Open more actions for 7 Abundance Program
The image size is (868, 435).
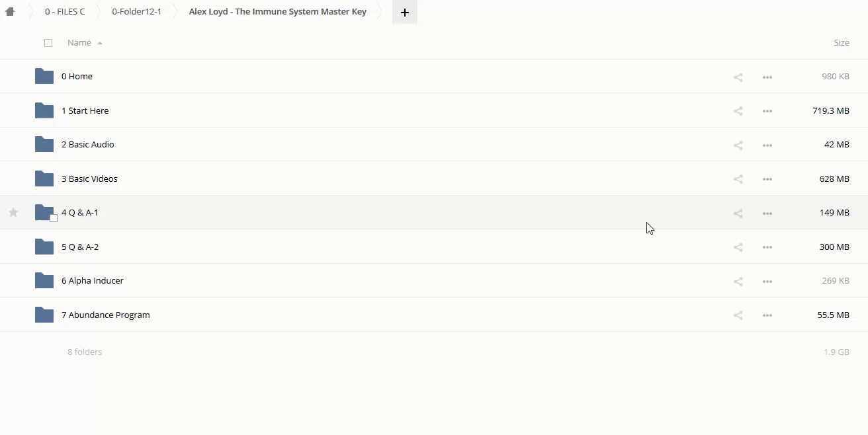(x=767, y=315)
